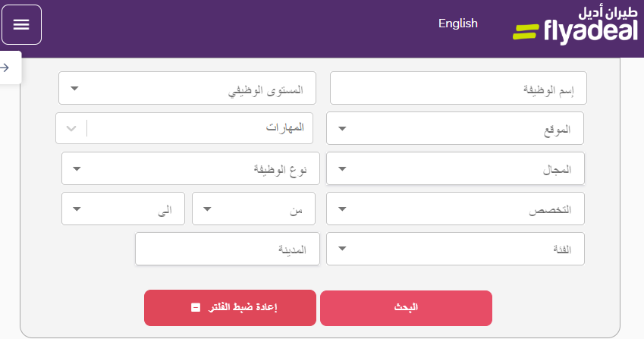Switch language to English
The width and height of the screenshot is (644, 339).
pyautogui.click(x=458, y=24)
